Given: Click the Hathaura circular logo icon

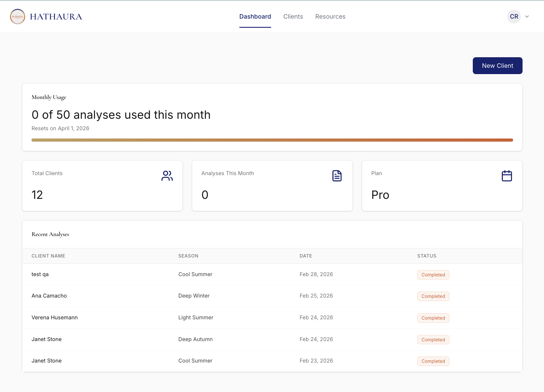Looking at the screenshot, I should (17, 17).
